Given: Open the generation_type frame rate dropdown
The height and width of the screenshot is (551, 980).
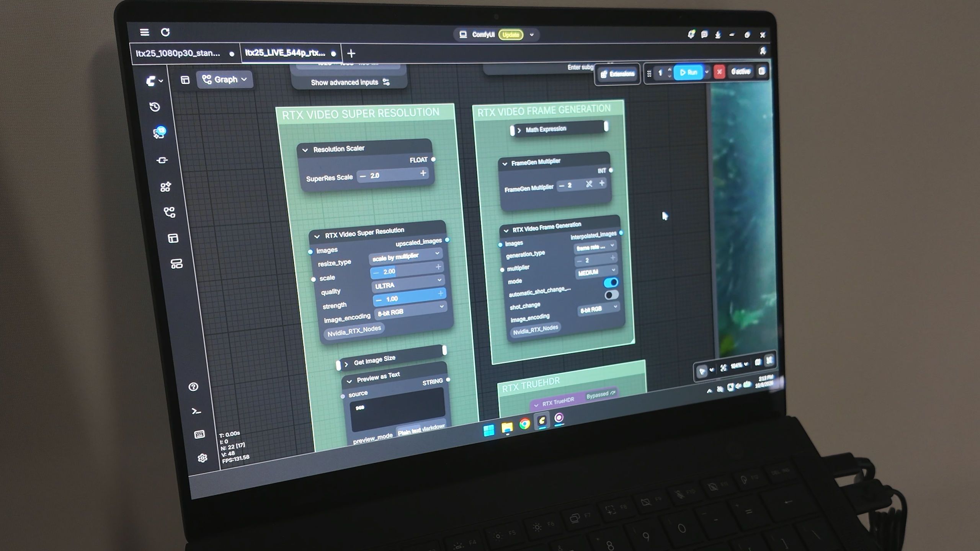Looking at the screenshot, I should tap(595, 247).
